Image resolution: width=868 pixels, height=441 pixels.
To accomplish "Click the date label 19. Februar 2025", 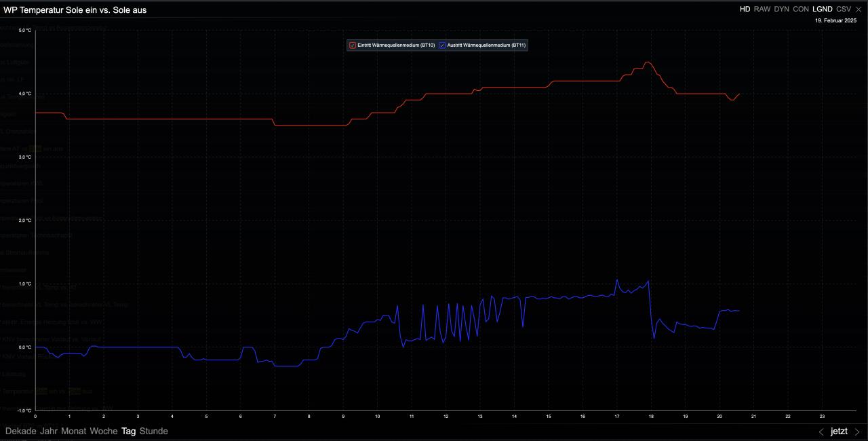I will click(835, 21).
